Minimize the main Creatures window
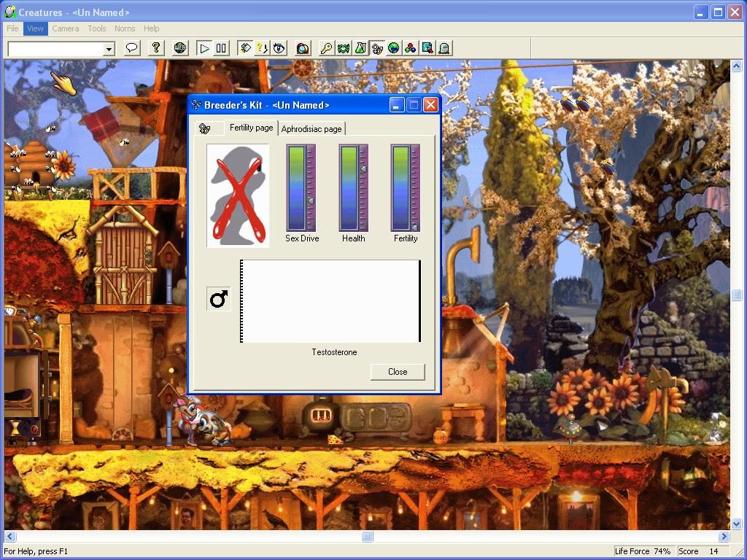The height and width of the screenshot is (560, 747). [x=700, y=12]
